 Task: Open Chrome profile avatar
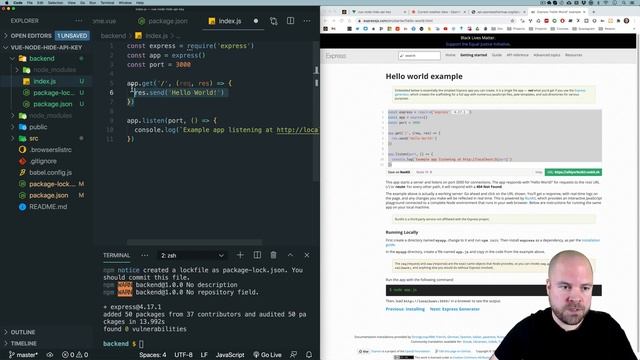(627, 20)
